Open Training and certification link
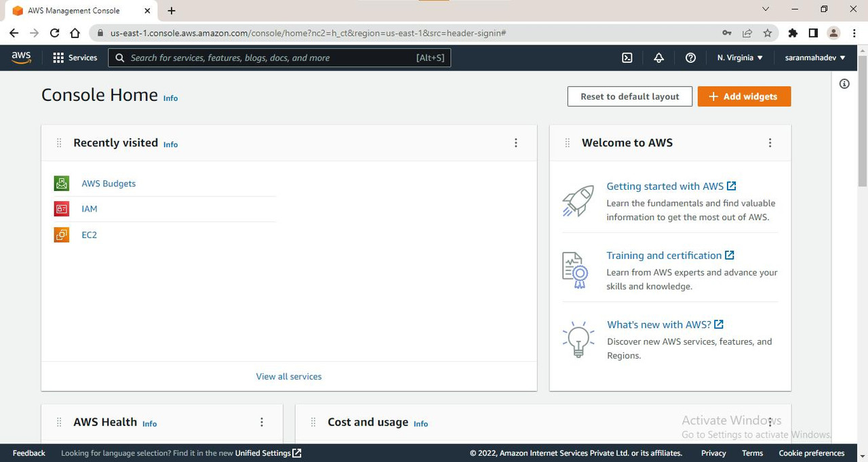This screenshot has height=462, width=868. pos(670,255)
